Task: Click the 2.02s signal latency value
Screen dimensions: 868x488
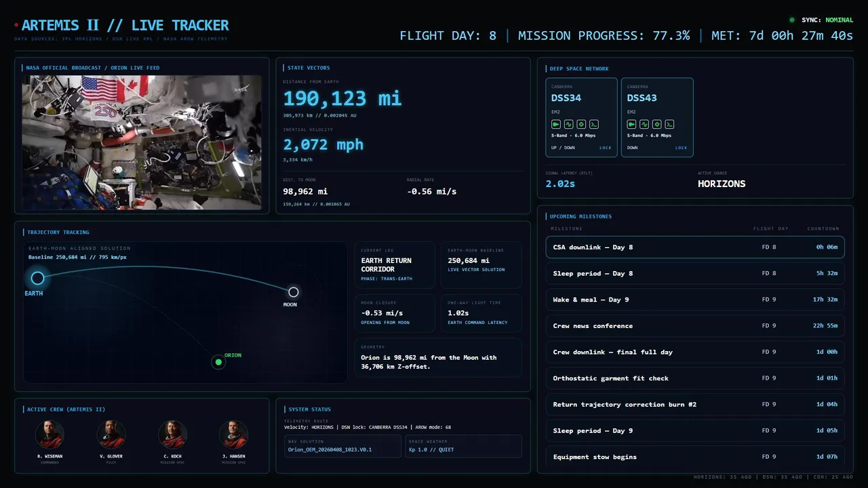Action: click(560, 184)
